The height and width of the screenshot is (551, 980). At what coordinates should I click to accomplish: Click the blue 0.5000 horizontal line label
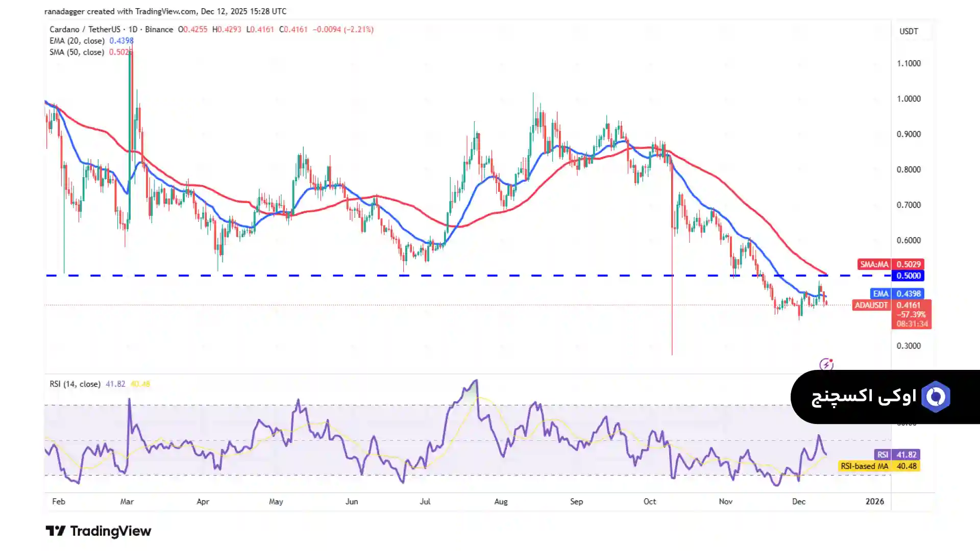tap(909, 275)
